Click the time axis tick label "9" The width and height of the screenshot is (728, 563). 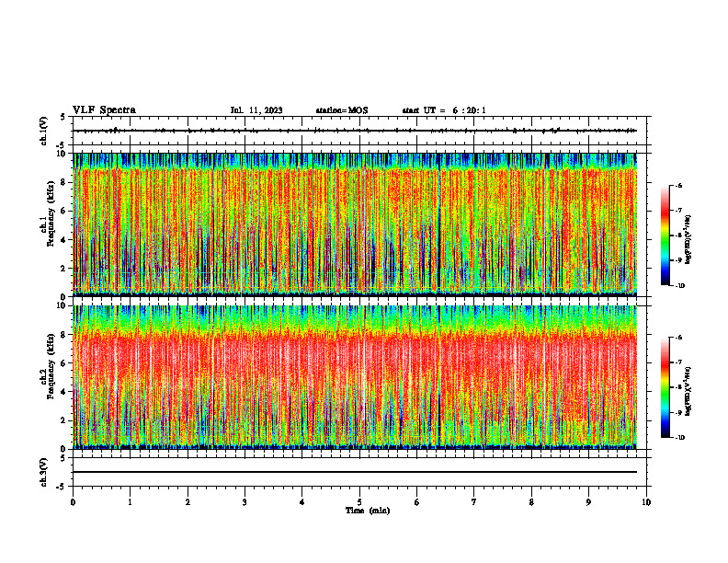click(x=588, y=502)
